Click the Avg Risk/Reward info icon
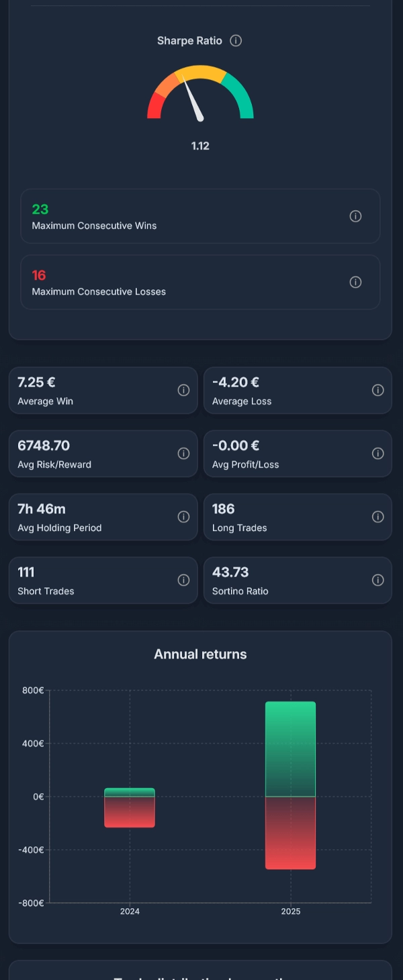This screenshot has width=403, height=980. [x=183, y=453]
